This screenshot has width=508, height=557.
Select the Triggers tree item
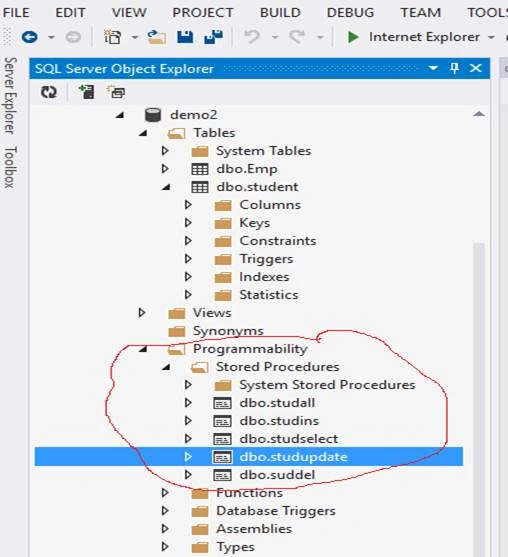tap(266, 259)
